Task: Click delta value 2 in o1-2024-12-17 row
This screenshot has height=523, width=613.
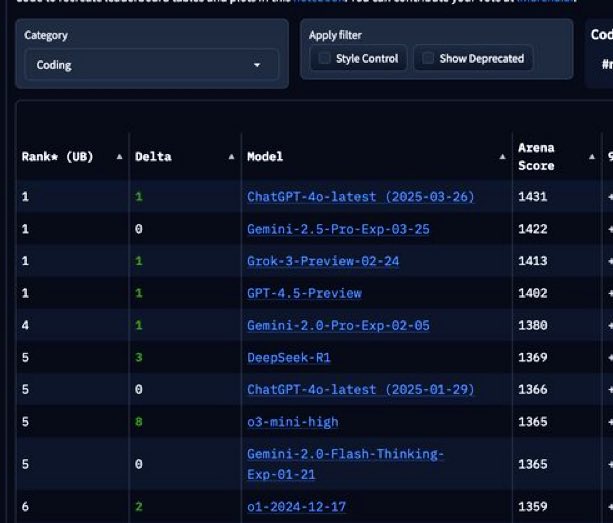Action: tap(139, 507)
